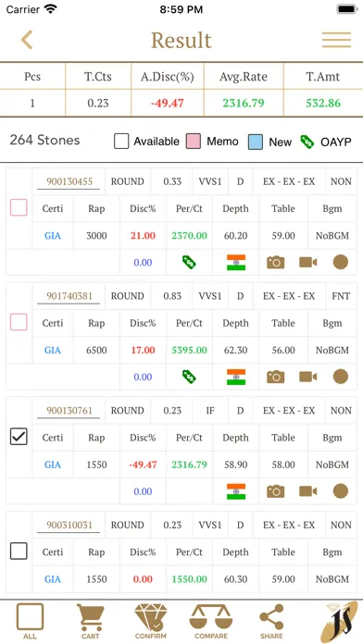
Task: Open GIA certificate link for stone 900130761
Action: point(53,464)
